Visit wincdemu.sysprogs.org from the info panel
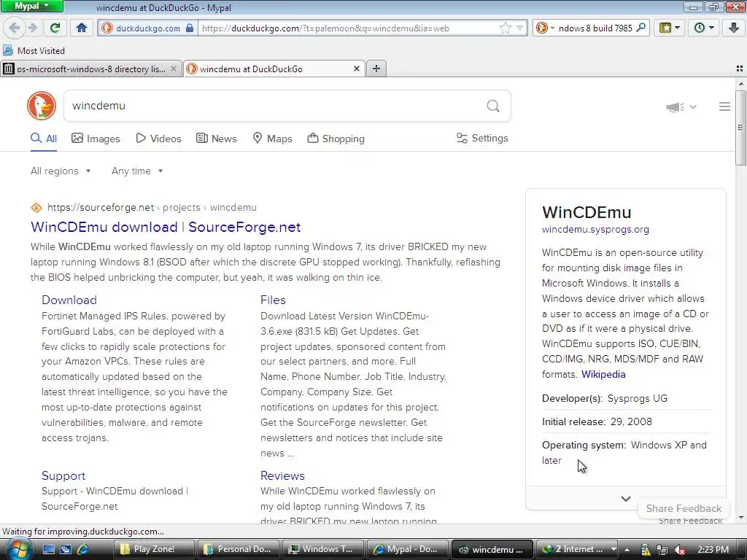 595,229
